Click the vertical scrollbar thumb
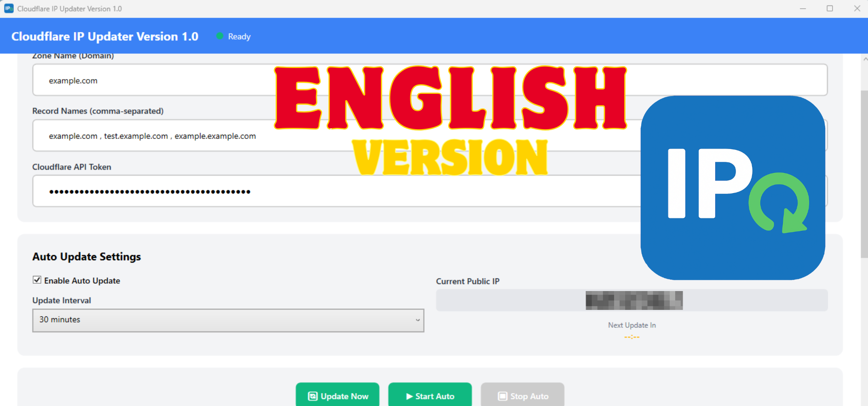Image resolution: width=868 pixels, height=406 pixels. [x=864, y=175]
